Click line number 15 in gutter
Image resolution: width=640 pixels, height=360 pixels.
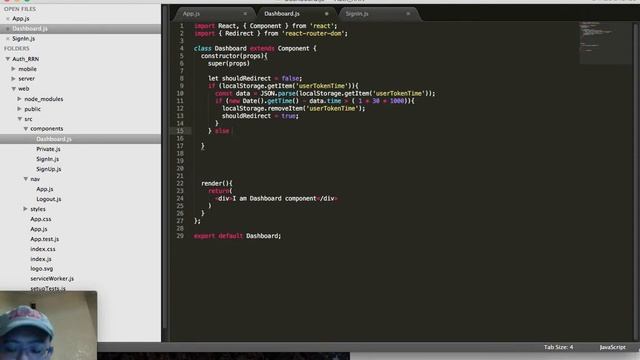pos(180,131)
